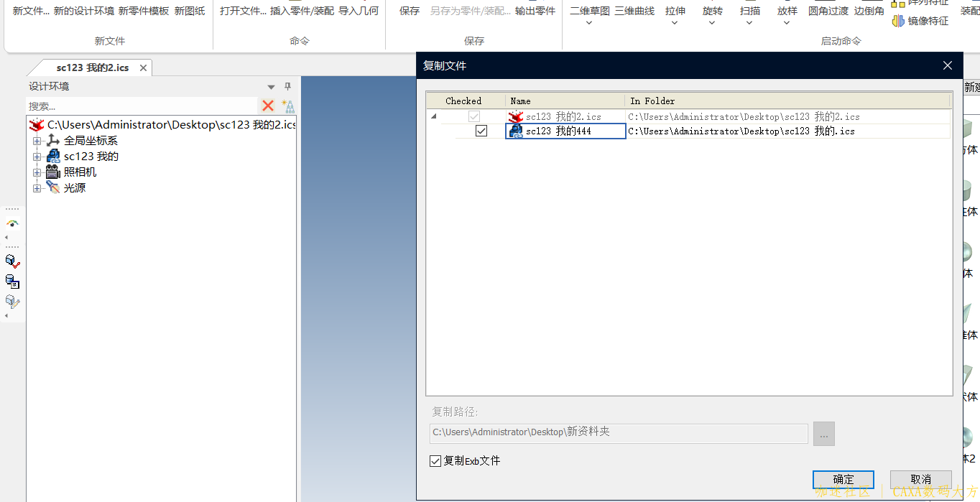This screenshot has height=502, width=980.
Task: Select root C:\Users\Administrator\Desktop\sc123 我的2.ics tree item
Action: [172, 125]
